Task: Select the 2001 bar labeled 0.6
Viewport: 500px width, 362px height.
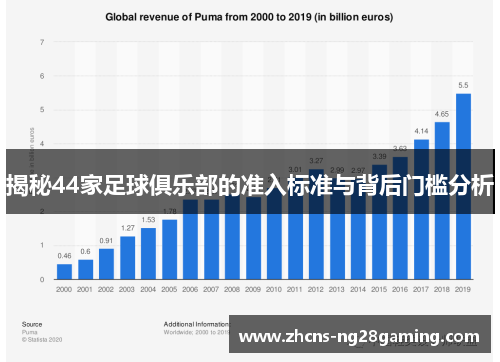Action: point(85,269)
